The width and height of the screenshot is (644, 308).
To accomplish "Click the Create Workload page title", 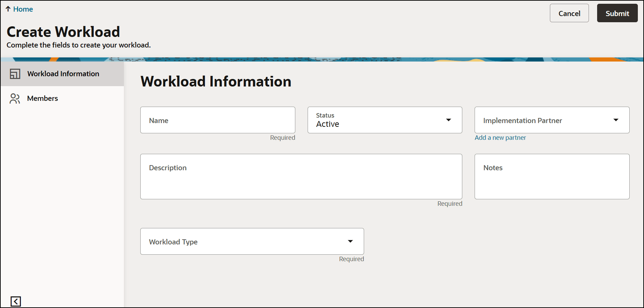I will (63, 31).
